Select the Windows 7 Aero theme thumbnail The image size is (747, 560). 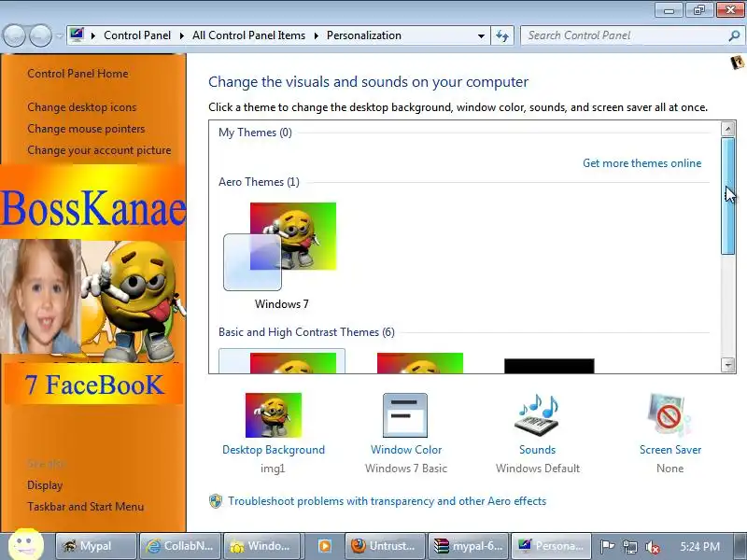coord(280,246)
